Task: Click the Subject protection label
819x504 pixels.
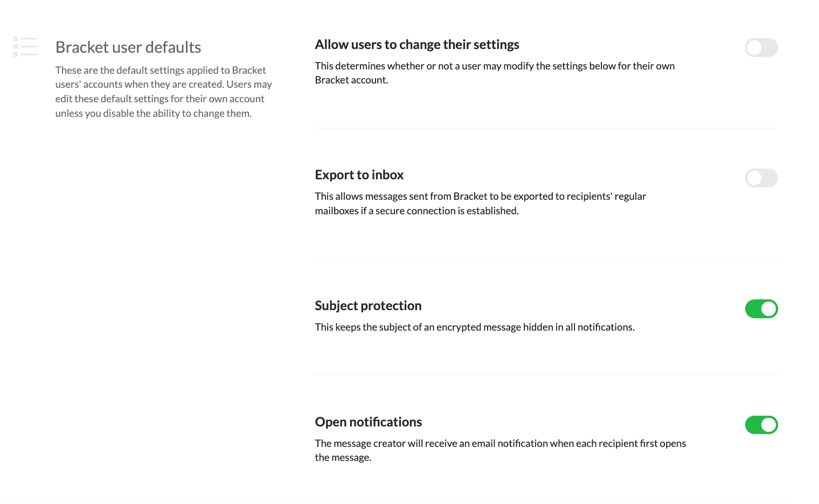Action: (x=368, y=306)
